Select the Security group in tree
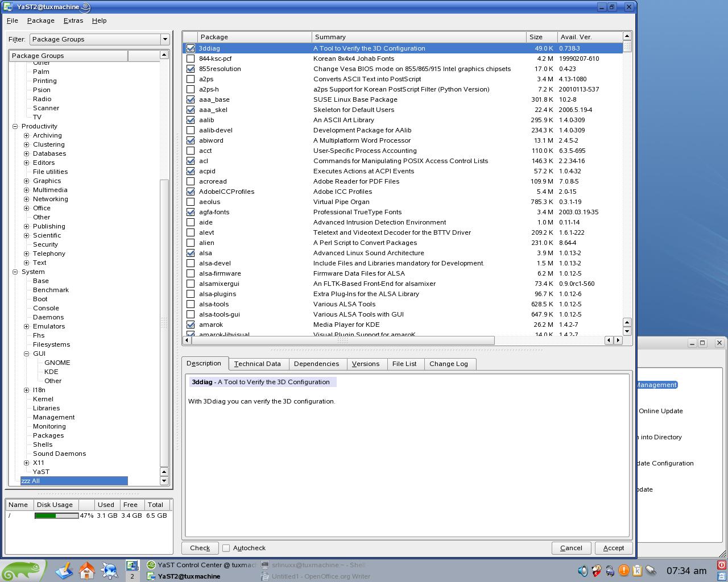The height and width of the screenshot is (582, 728). pos(45,244)
